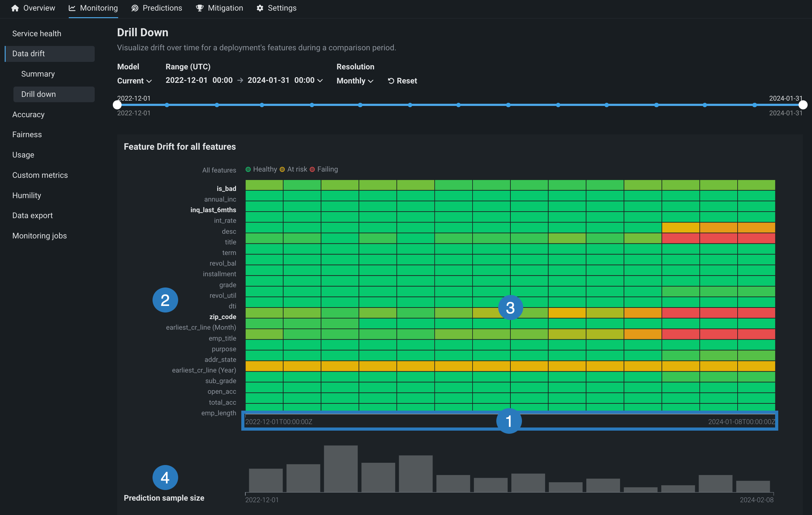Click the blue numbered circle 3
The width and height of the screenshot is (812, 515).
click(510, 307)
